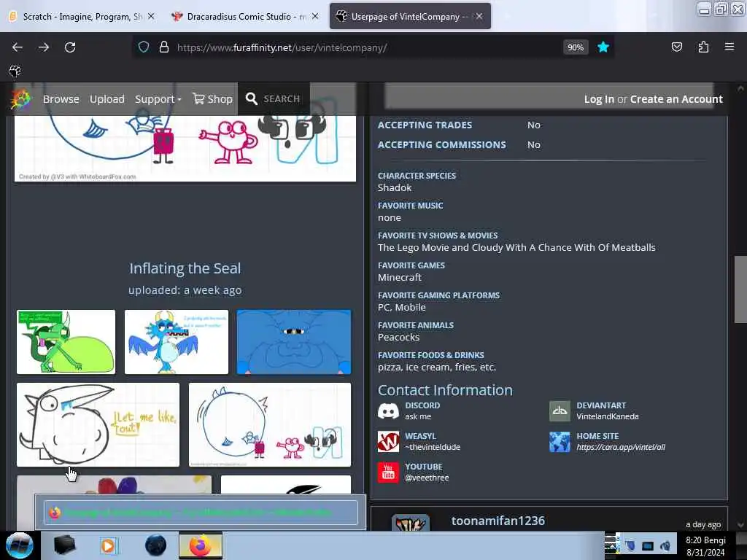Close the Scratch tab
The height and width of the screenshot is (560, 747).
tap(151, 16)
